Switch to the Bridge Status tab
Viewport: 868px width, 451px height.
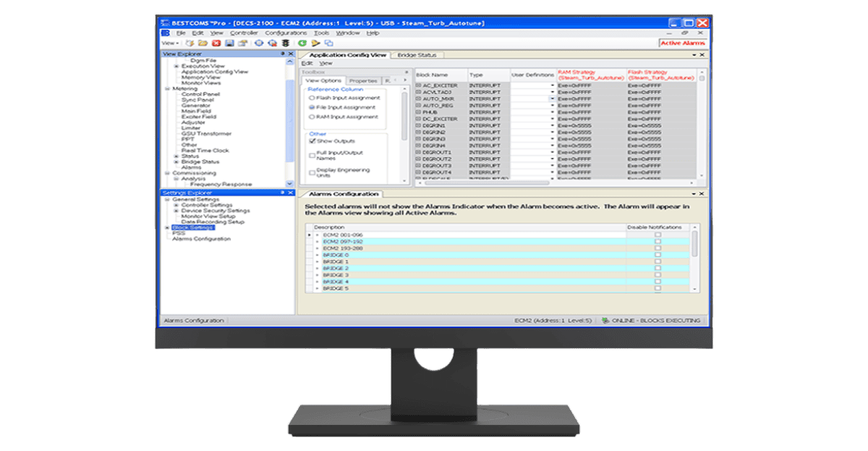(417, 55)
